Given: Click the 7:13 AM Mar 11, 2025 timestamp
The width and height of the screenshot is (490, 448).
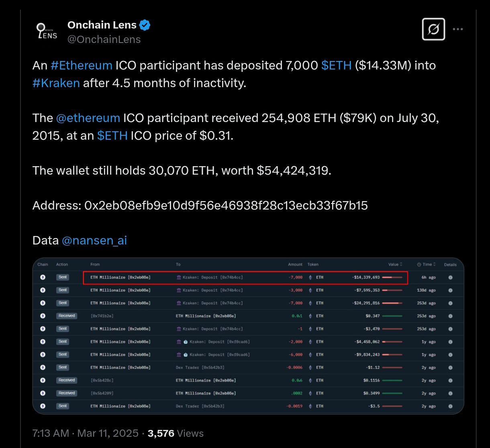Looking at the screenshot, I should click(85, 434).
